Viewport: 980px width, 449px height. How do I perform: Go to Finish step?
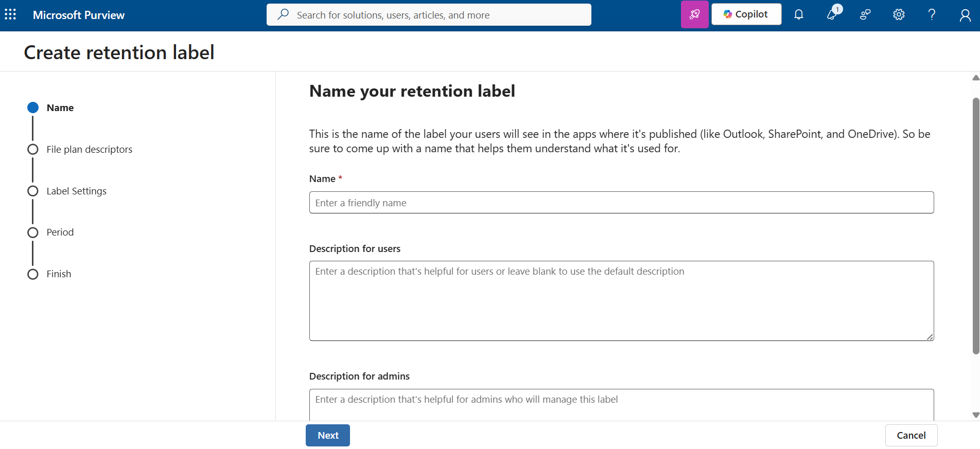pyautogui.click(x=59, y=274)
